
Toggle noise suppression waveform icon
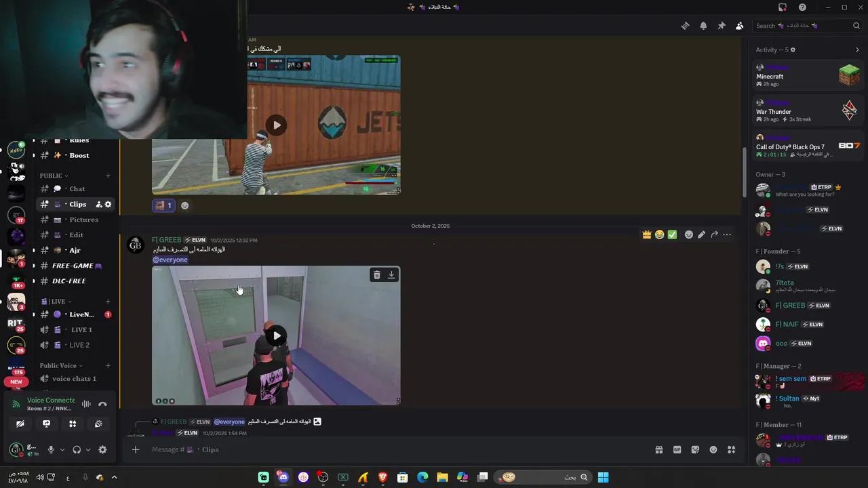(86, 404)
